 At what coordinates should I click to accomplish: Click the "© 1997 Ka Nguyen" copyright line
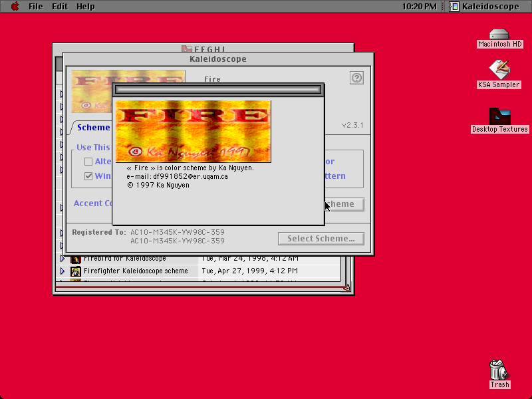tap(158, 186)
